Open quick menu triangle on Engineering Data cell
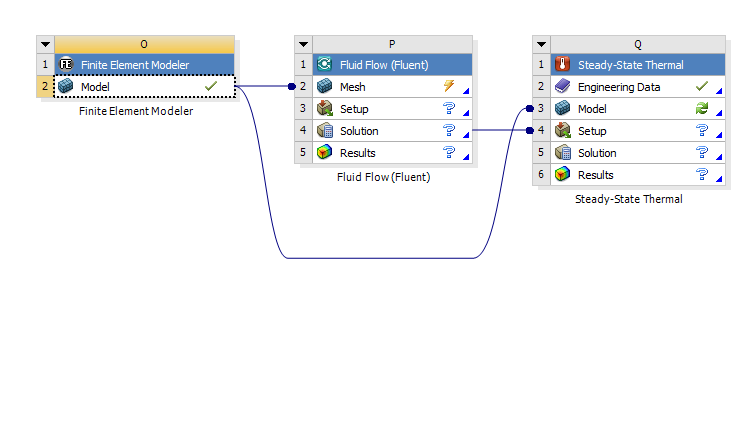 (x=719, y=91)
